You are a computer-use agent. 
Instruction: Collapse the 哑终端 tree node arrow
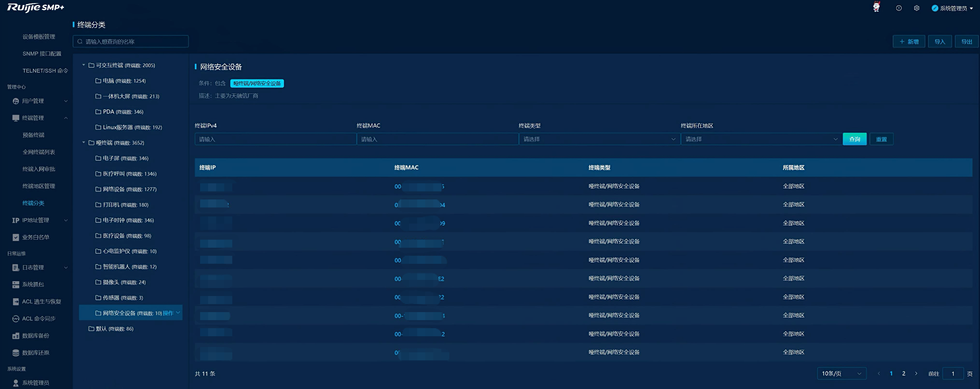tap(84, 143)
